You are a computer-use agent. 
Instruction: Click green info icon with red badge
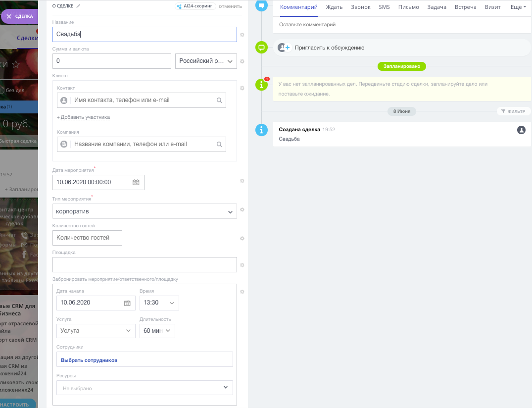tap(261, 85)
